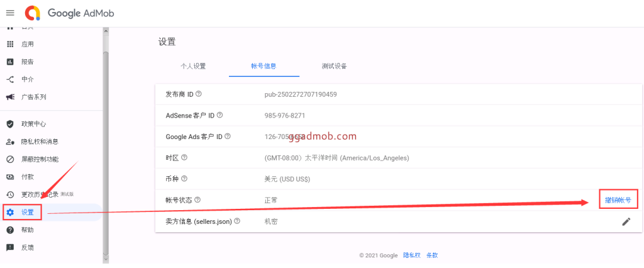The image size is (644, 268).
Task: Switch to 测试设备 tab
Action: 334,66
